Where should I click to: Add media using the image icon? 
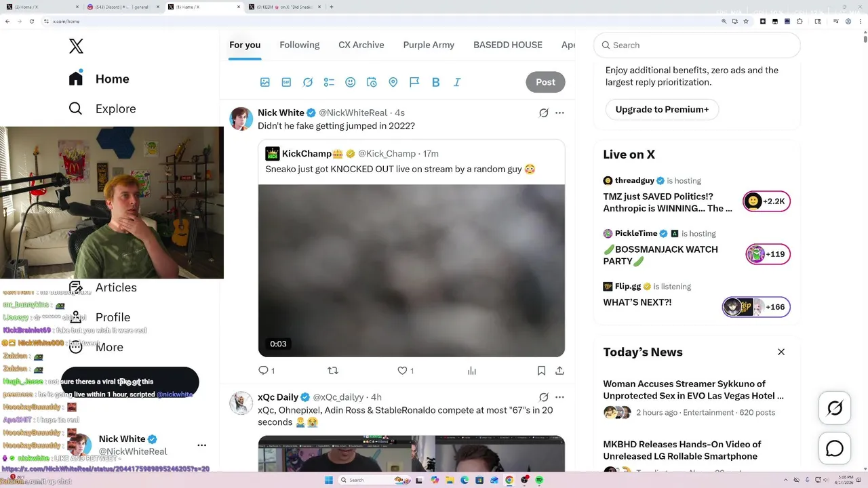(265, 82)
